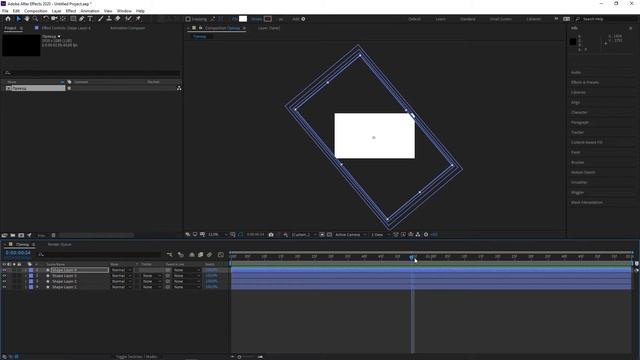This screenshot has height=360, width=640.
Task: Select the Type tool
Action: coord(90,19)
